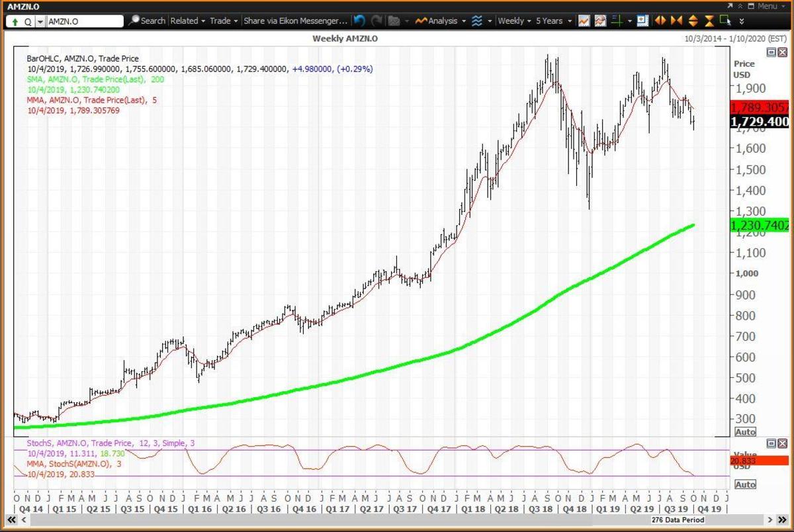
Task: Click the red 1,789.3057 MMA value label
Action: point(759,107)
